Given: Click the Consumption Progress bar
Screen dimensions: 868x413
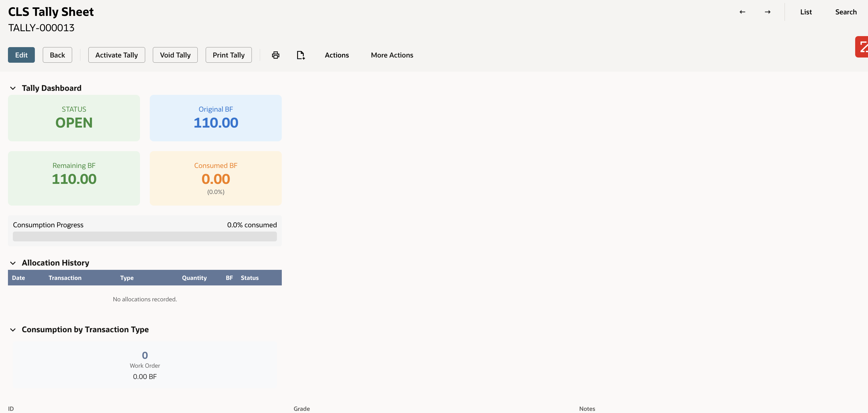Looking at the screenshot, I should coord(145,236).
